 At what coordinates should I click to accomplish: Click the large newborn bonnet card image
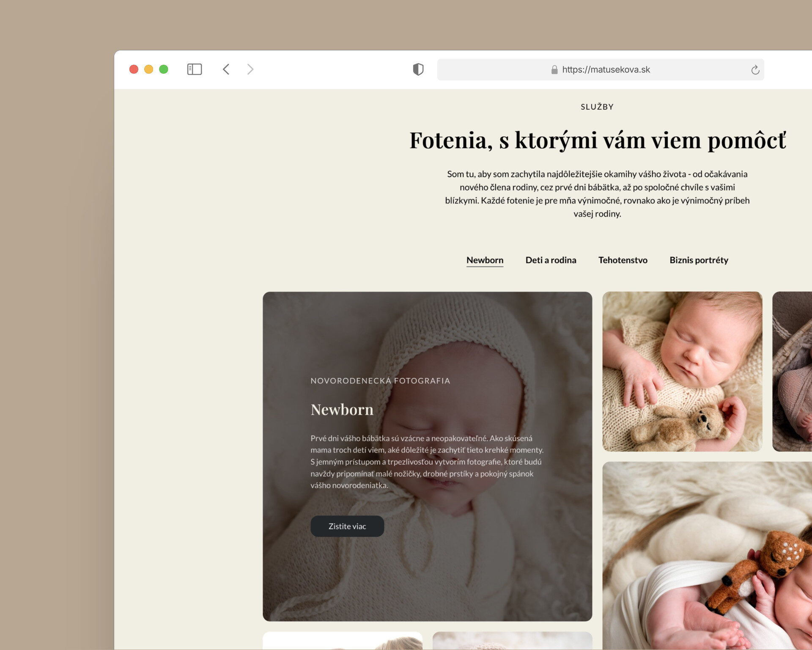coord(427,457)
